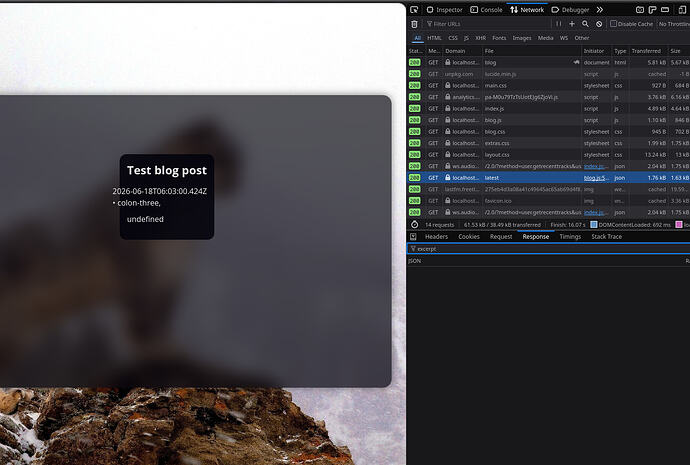Filter requests by Other
Image resolution: width=690 pixels, height=465 pixels.
click(581, 38)
